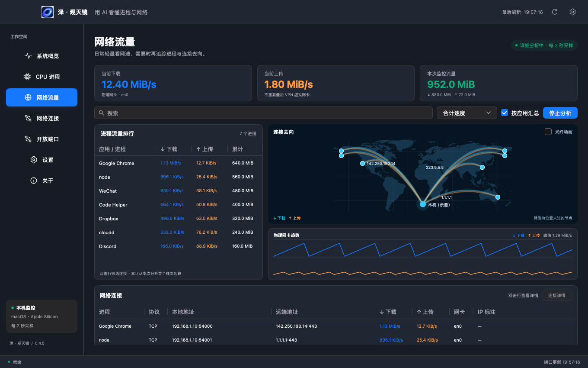Screen dimensions: 588x368
Task: Click the 网络连接 link icon
Action: [x=28, y=118]
